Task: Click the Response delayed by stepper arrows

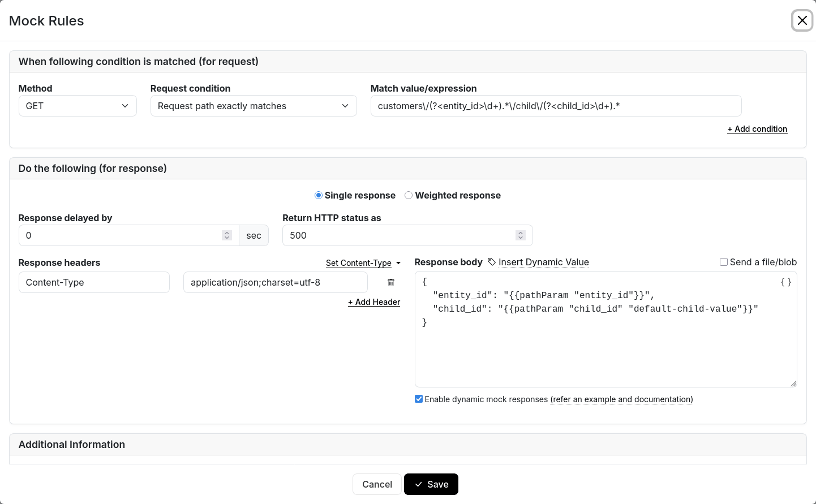Action: 227,235
